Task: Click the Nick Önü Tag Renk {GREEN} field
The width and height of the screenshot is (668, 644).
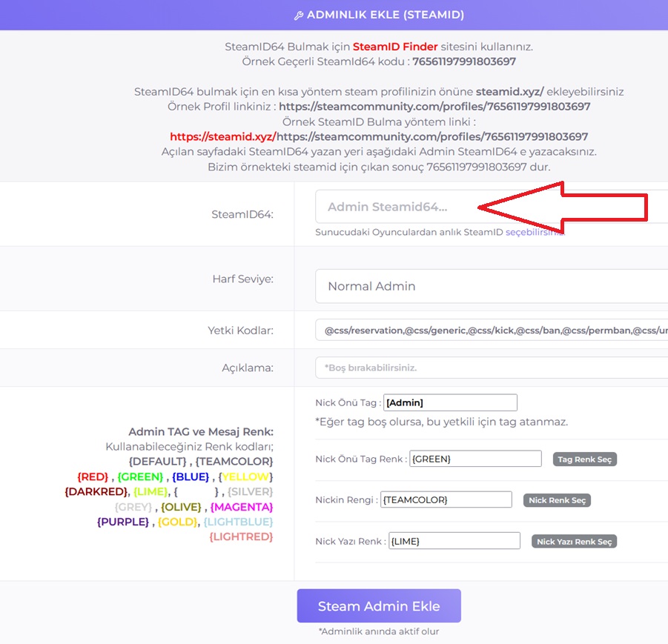Action: pos(475,459)
